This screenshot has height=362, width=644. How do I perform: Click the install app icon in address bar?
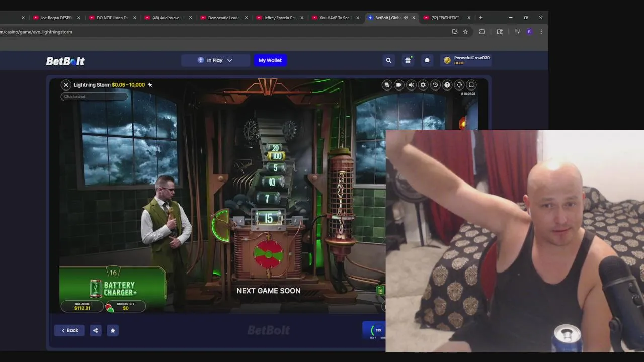[x=454, y=32]
